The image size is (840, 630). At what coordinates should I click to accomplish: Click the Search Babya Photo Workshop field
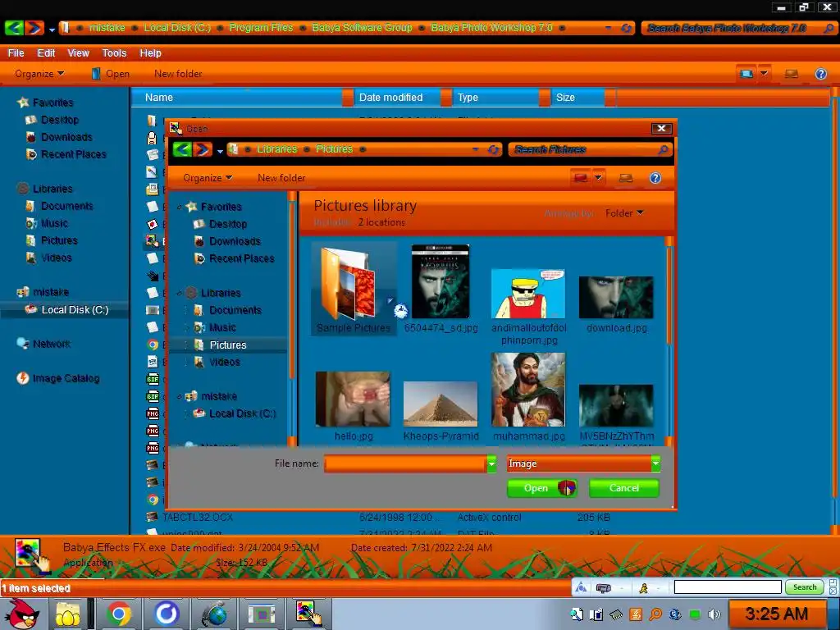(732, 28)
